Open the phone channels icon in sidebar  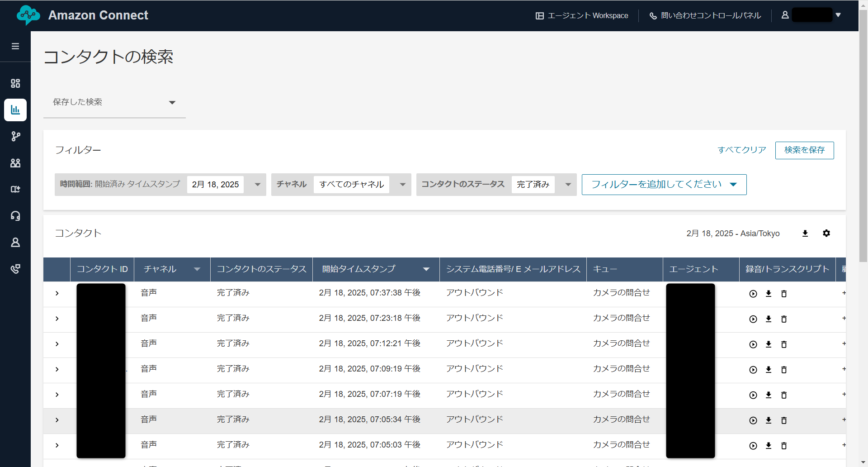(x=15, y=269)
